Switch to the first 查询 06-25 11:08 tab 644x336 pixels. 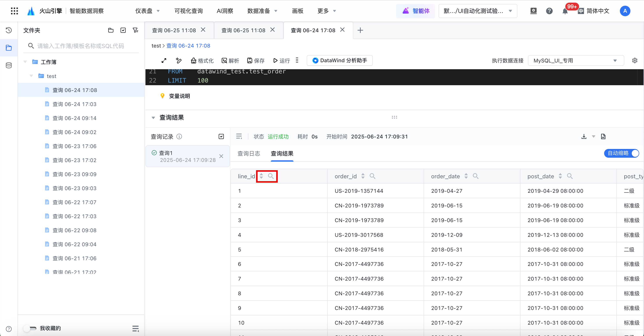tap(174, 30)
